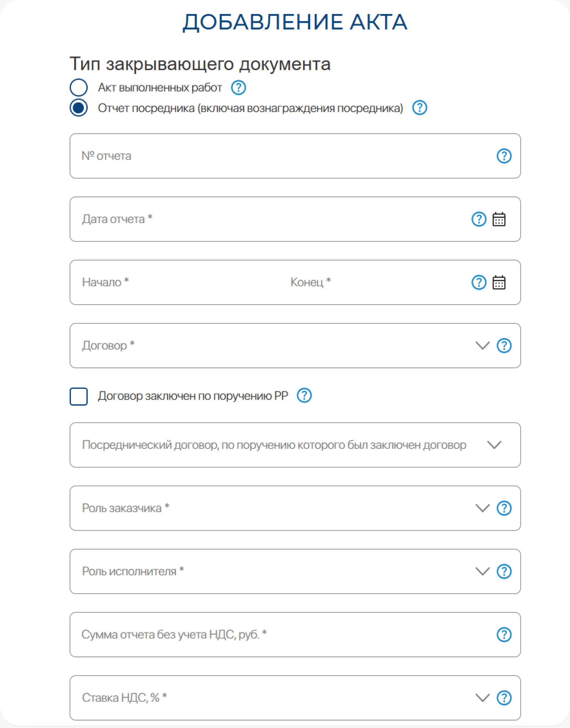Expand the Договор dropdown
Viewport: 570px width, 728px height.
click(x=482, y=345)
